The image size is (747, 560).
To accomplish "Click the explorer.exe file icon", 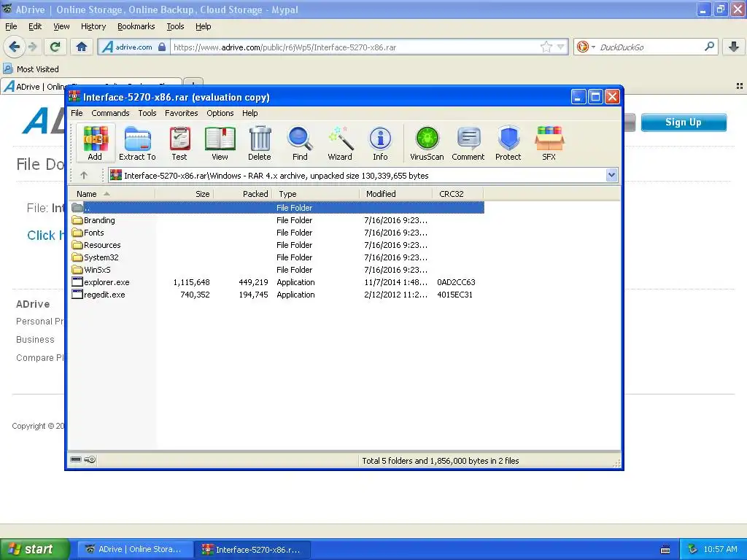I will tap(77, 282).
